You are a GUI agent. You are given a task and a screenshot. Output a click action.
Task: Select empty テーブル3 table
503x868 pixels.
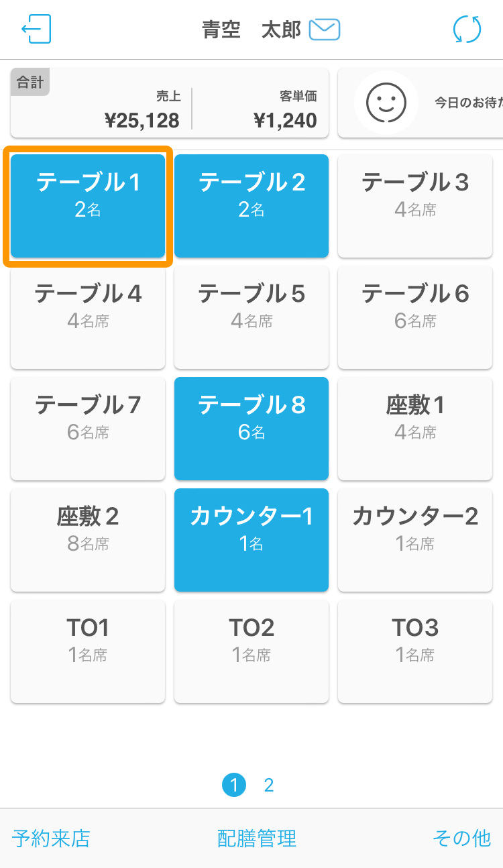[x=415, y=206]
